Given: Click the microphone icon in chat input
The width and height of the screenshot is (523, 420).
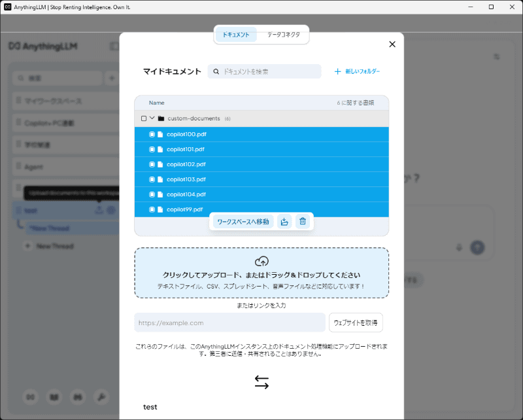Looking at the screenshot, I should 460,247.
